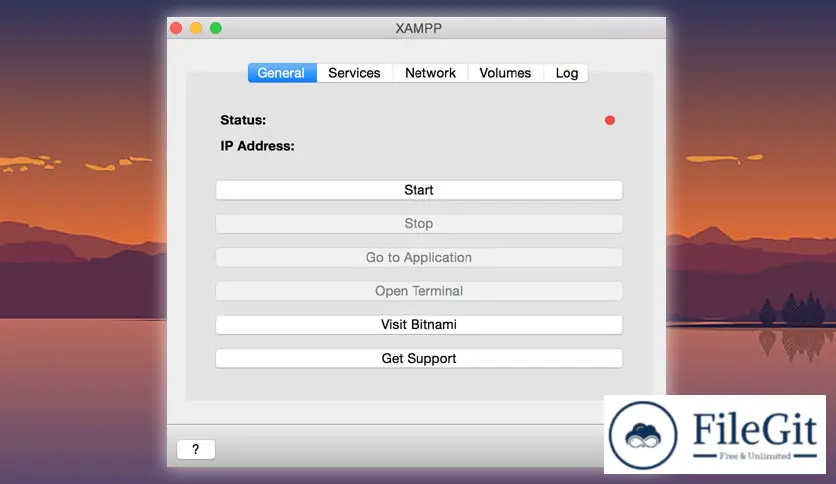Switch to the Volumes tab
The image size is (836, 484).
[505, 73]
